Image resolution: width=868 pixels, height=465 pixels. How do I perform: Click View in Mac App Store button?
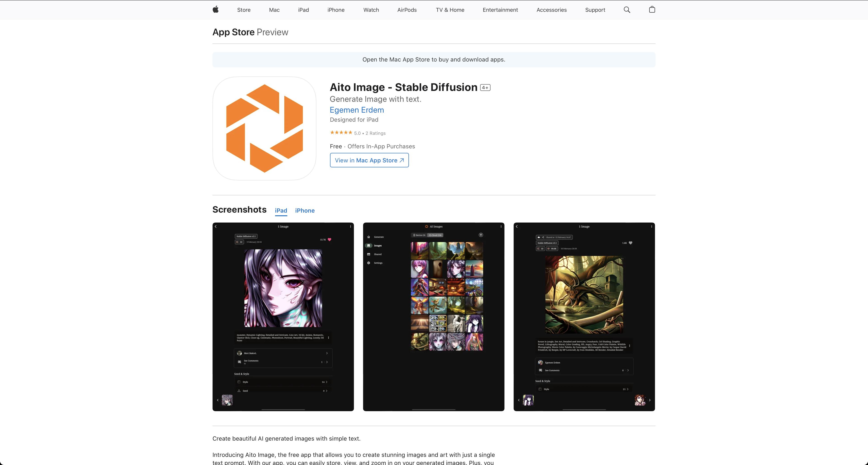click(x=369, y=160)
